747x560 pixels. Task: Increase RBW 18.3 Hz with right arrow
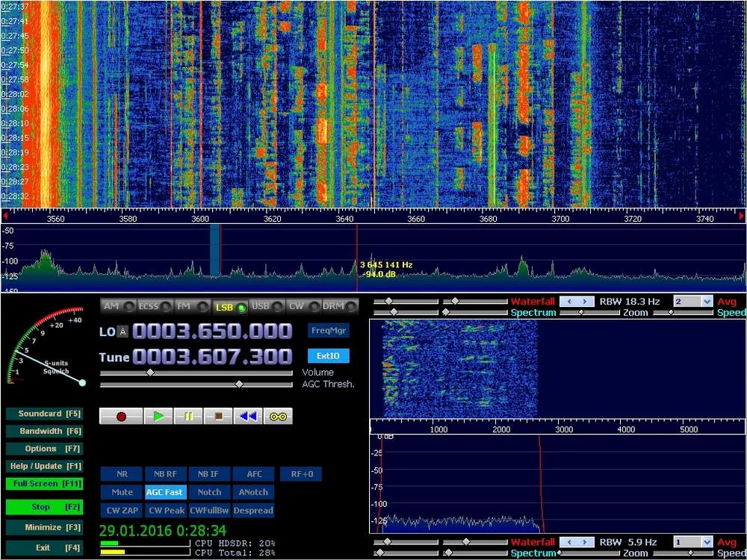coord(586,302)
